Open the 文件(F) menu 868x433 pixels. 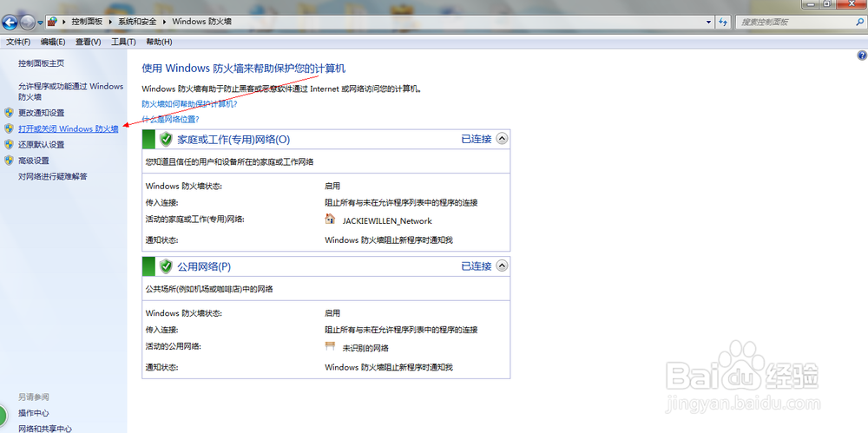[x=18, y=42]
